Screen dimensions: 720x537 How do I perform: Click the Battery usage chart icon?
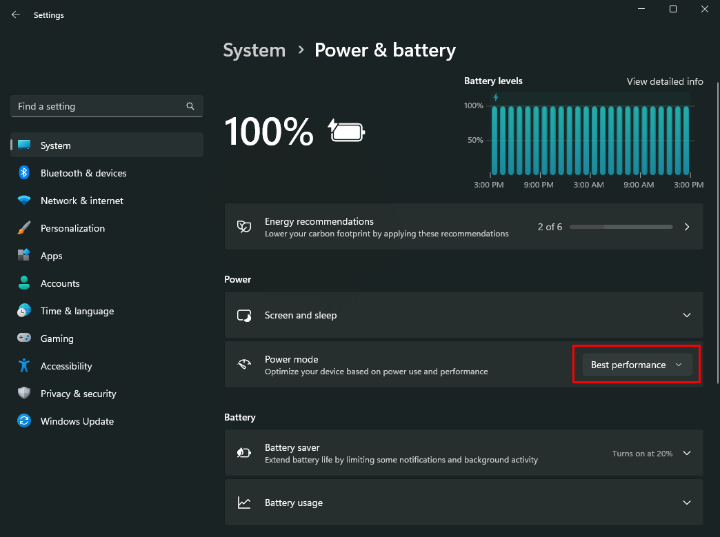244,503
